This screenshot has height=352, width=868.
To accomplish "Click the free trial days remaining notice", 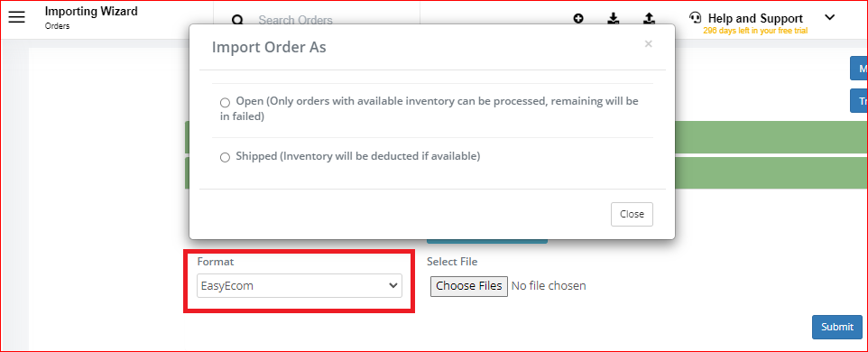I will click(755, 31).
